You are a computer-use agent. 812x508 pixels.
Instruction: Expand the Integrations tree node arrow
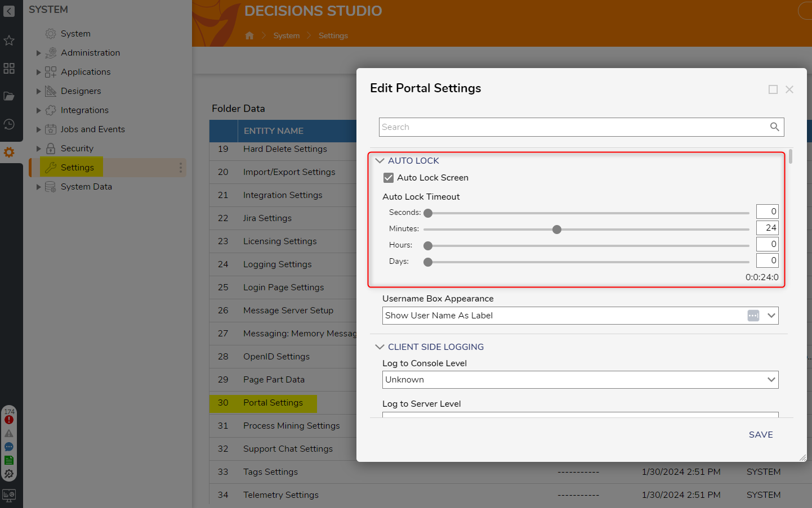click(38, 110)
